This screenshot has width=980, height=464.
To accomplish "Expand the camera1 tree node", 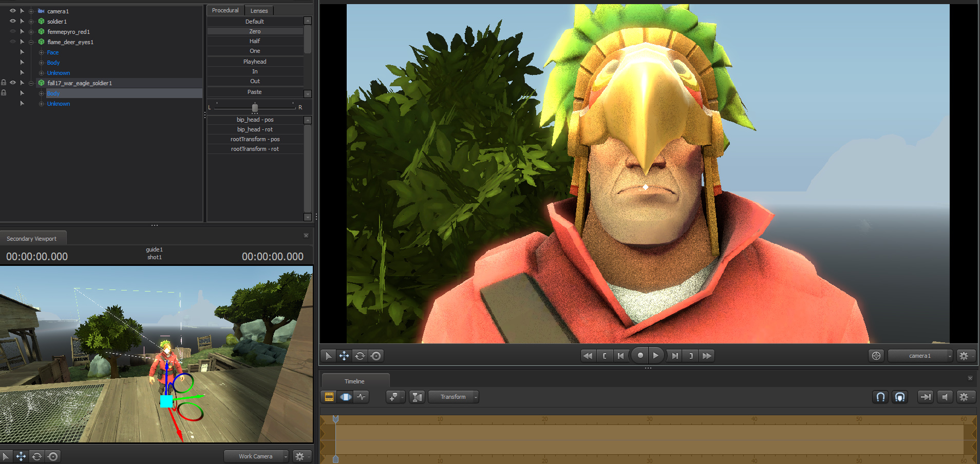I will pyautogui.click(x=31, y=11).
